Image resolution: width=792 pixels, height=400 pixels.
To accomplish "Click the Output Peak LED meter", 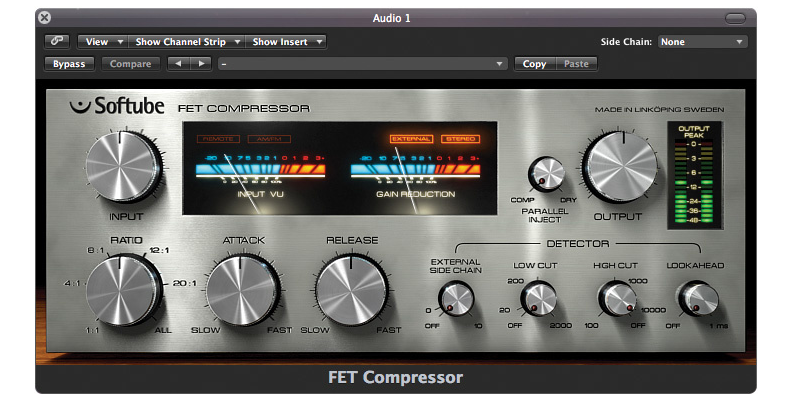I will 694,175.
